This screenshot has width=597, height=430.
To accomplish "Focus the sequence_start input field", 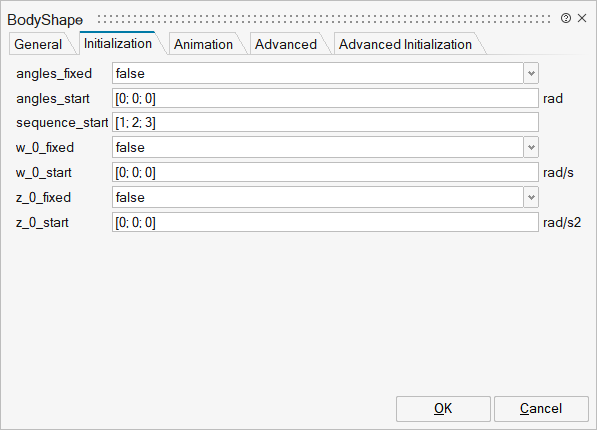I will click(325, 122).
